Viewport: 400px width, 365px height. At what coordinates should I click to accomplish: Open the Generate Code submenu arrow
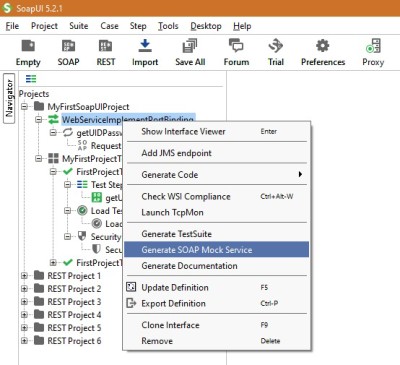coord(300,174)
